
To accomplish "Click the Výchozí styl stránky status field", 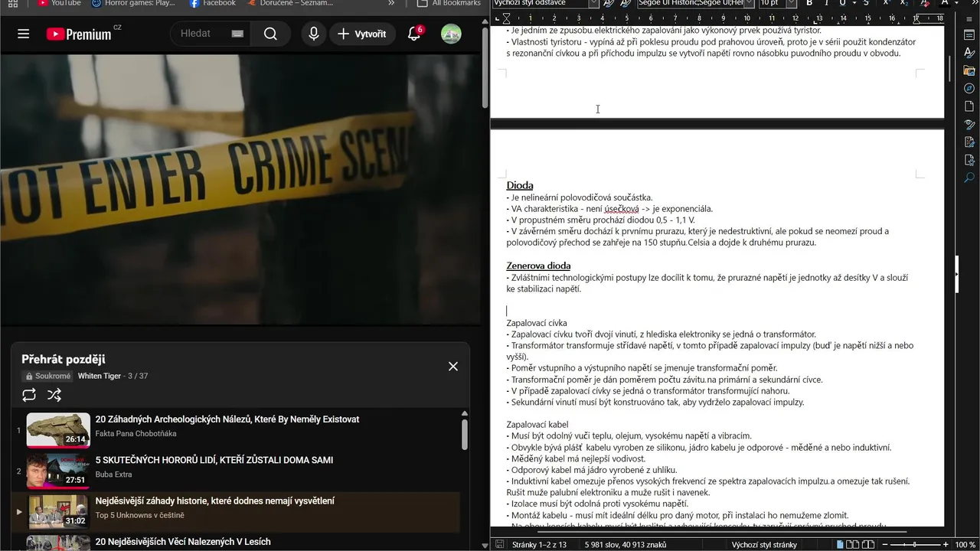I will [x=764, y=545].
